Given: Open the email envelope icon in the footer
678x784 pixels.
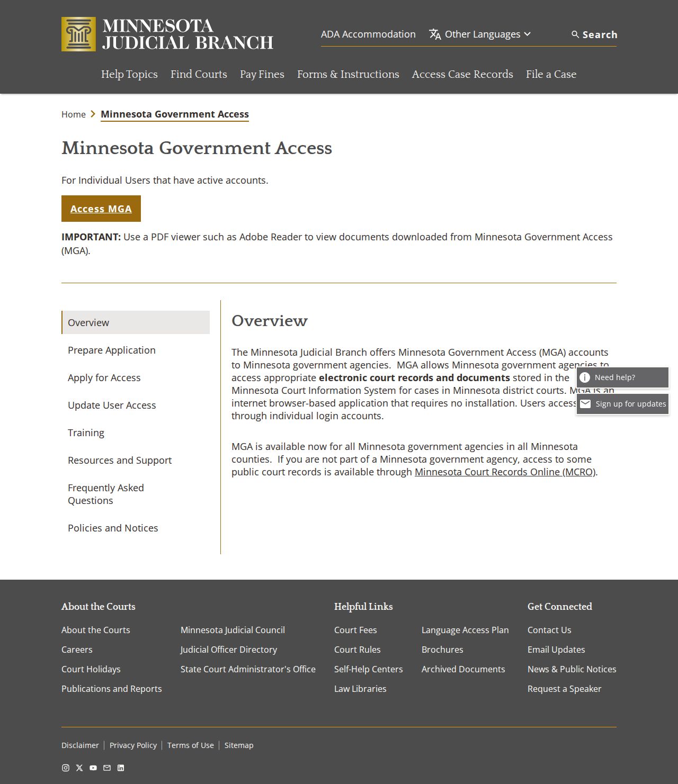Looking at the screenshot, I should coord(107,768).
